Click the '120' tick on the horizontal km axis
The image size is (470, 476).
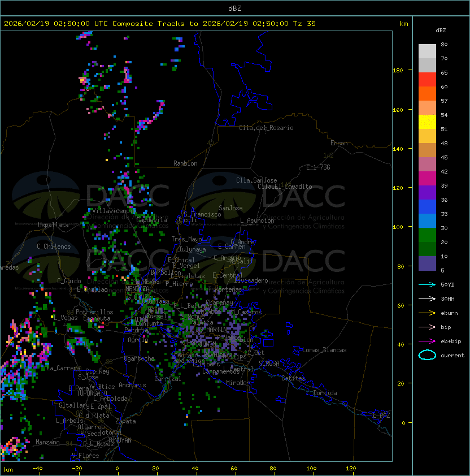click(x=351, y=469)
